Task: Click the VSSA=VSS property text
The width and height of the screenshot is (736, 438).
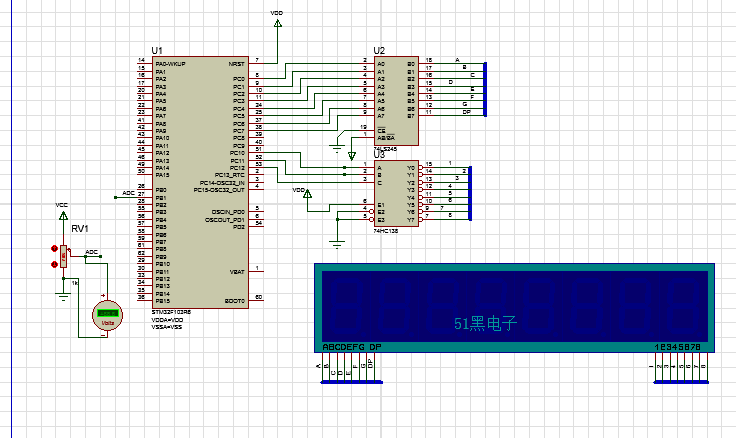Action: coord(167,327)
